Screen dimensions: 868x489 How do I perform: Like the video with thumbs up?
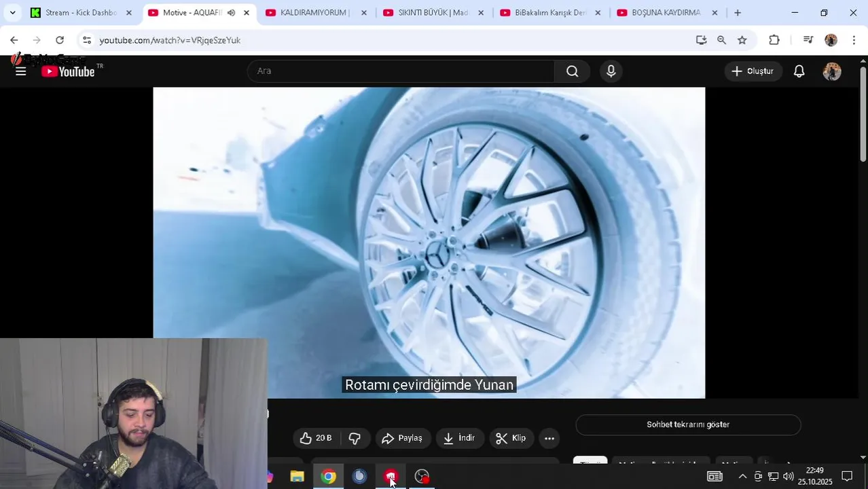pyautogui.click(x=317, y=438)
